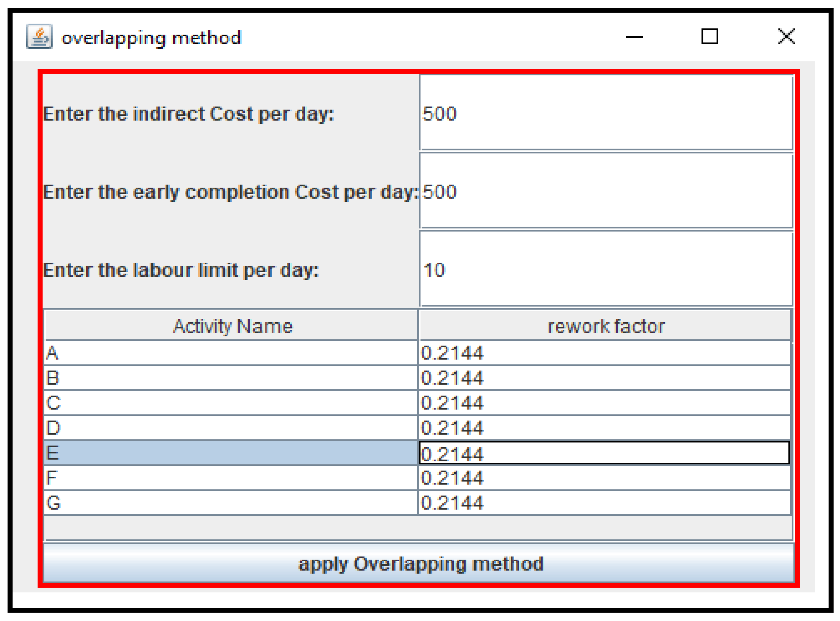This screenshot has width=840, height=621.
Task: Select activity C row name cell
Action: point(231,403)
